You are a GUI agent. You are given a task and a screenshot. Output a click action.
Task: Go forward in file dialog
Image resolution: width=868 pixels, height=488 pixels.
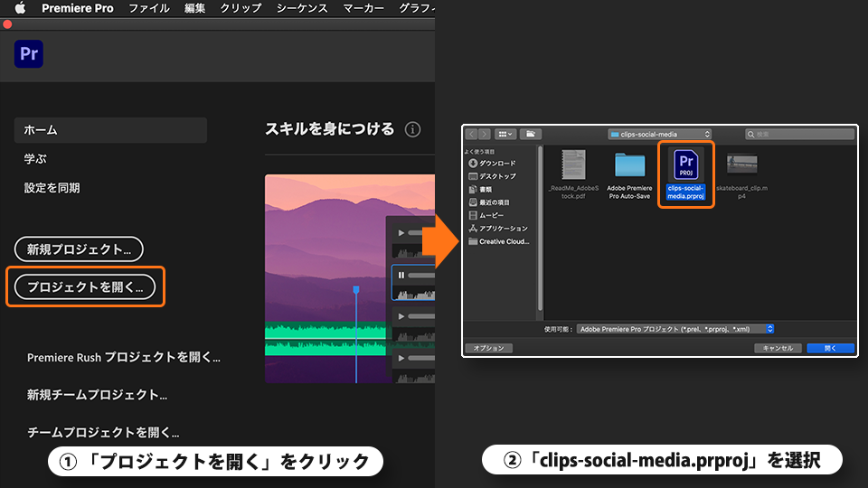(485, 134)
